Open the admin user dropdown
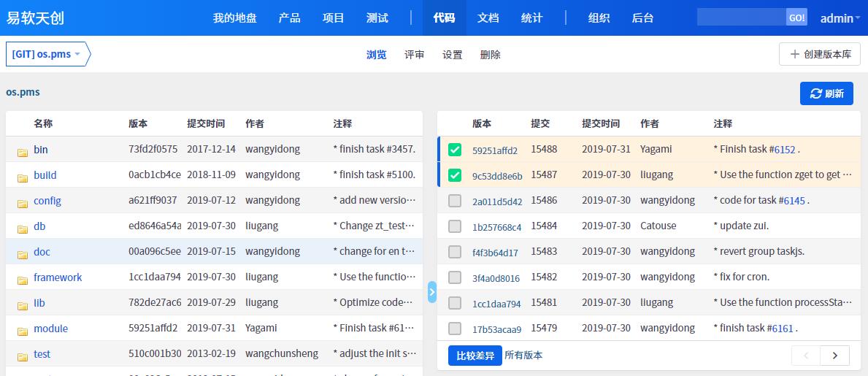This screenshot has height=376, width=868. (x=840, y=18)
